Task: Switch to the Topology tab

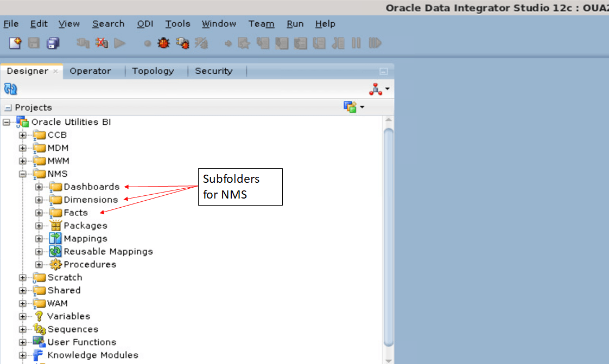Action: click(153, 71)
